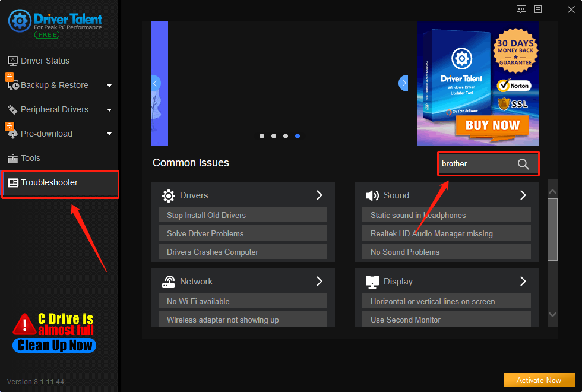The height and width of the screenshot is (392, 582).
Task: Expand the Network category chevron
Action: 320,282
